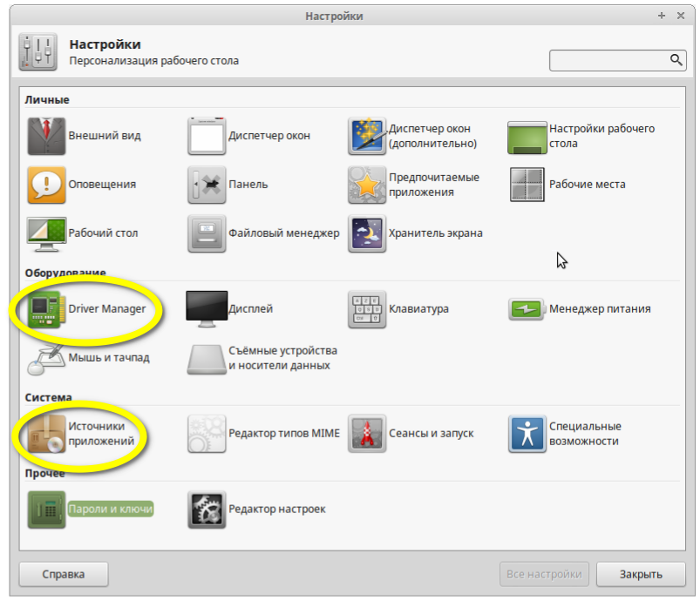Screen dimensions: 700x601
Task: Select the Дисплей label
Action: 250,308
